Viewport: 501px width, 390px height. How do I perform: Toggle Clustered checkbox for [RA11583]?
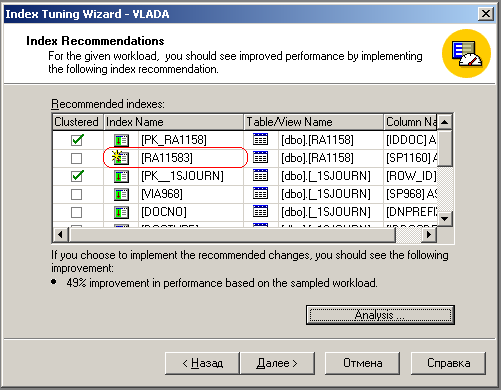pyautogui.click(x=76, y=158)
